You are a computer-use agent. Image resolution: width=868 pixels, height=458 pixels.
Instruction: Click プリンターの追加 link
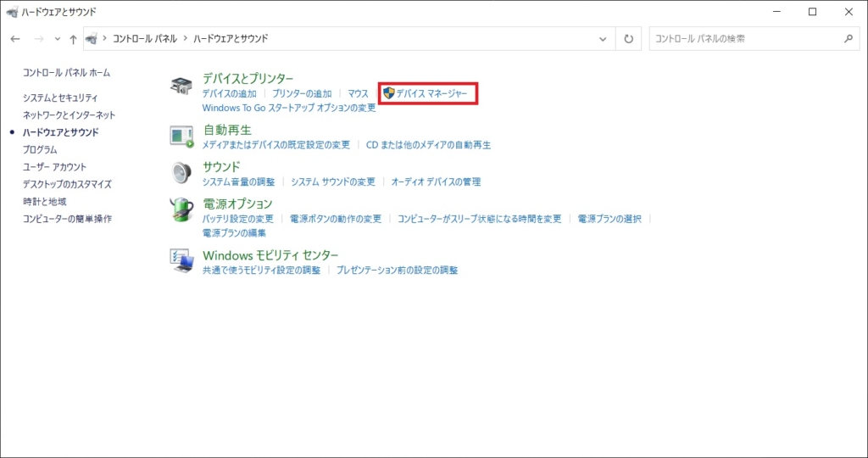(x=302, y=93)
